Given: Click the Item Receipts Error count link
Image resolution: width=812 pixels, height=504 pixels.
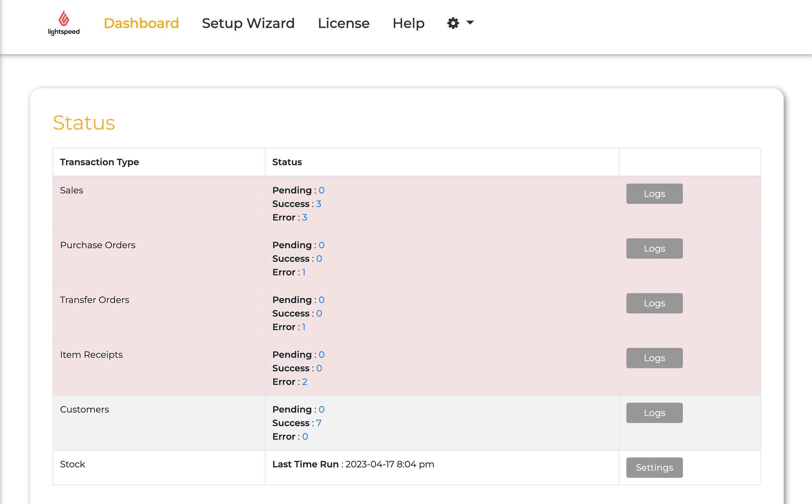Looking at the screenshot, I should [304, 382].
